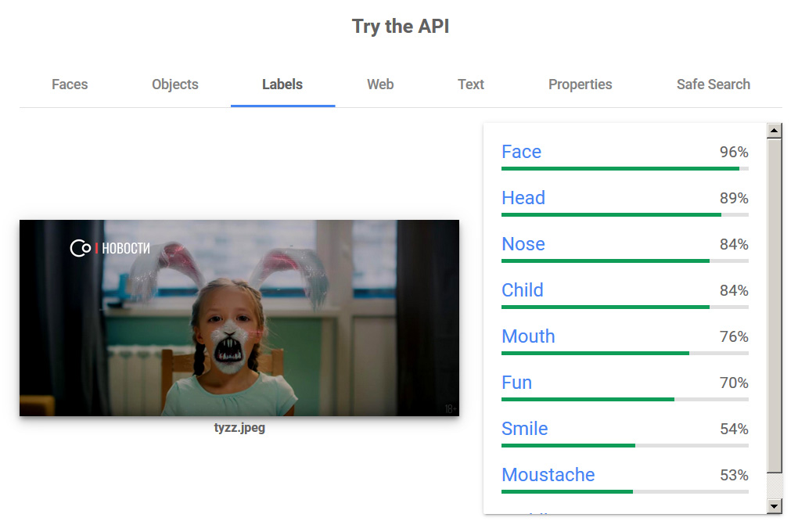The width and height of the screenshot is (798, 532).
Task: Open the Mouth label
Action: coord(528,336)
